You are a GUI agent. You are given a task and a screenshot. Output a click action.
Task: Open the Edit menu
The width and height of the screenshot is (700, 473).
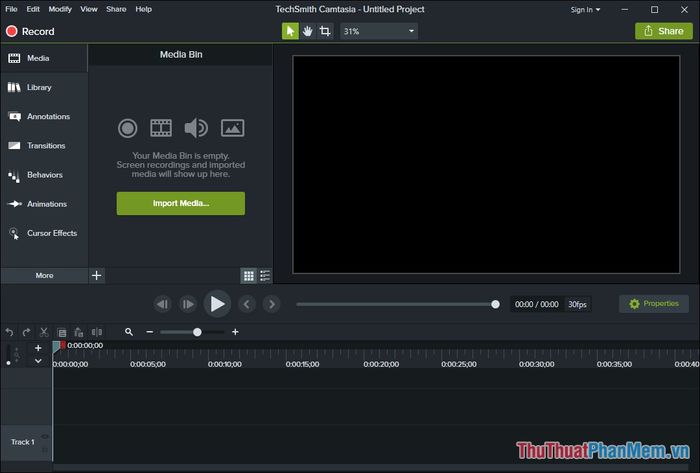(33, 9)
